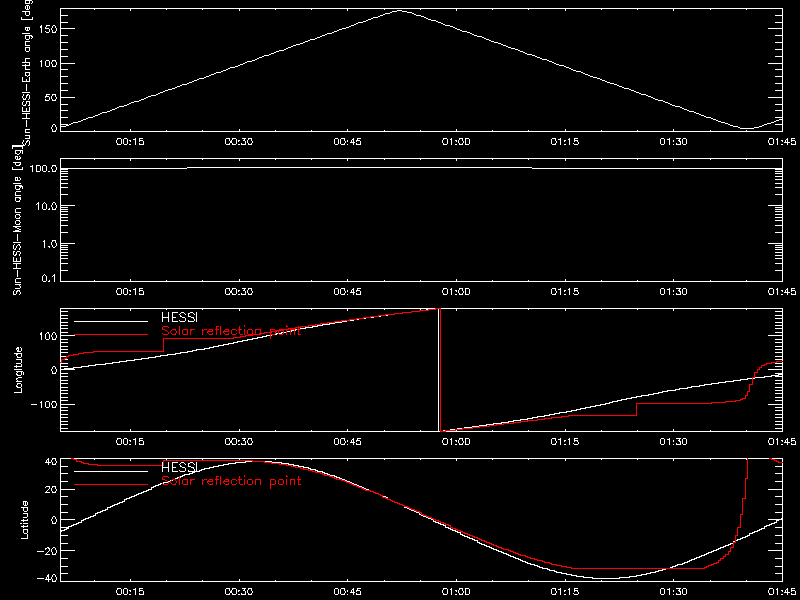Click the 0.1 tick label on Moon angle axis
This screenshot has width=800, height=600.
click(49, 278)
